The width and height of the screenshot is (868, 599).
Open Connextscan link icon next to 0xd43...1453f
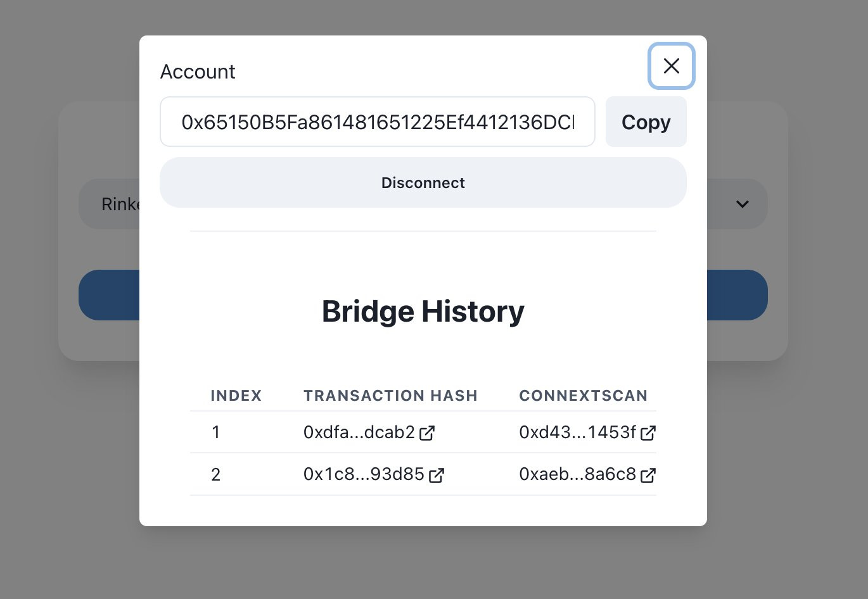648,433
